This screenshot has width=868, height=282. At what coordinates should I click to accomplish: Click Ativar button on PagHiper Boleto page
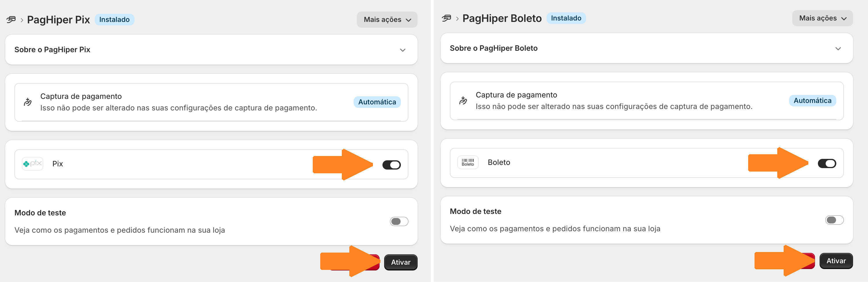[836, 261]
